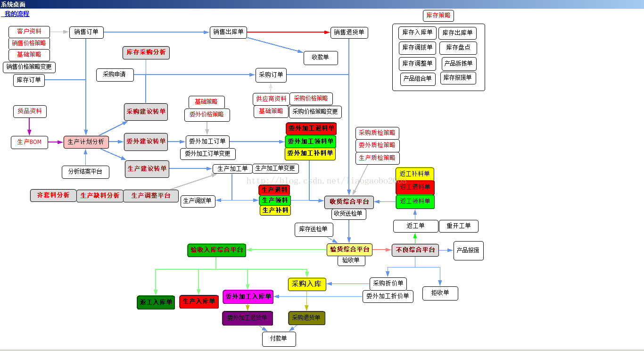
Task: Open the 库存策略 node
Action: tap(438, 16)
